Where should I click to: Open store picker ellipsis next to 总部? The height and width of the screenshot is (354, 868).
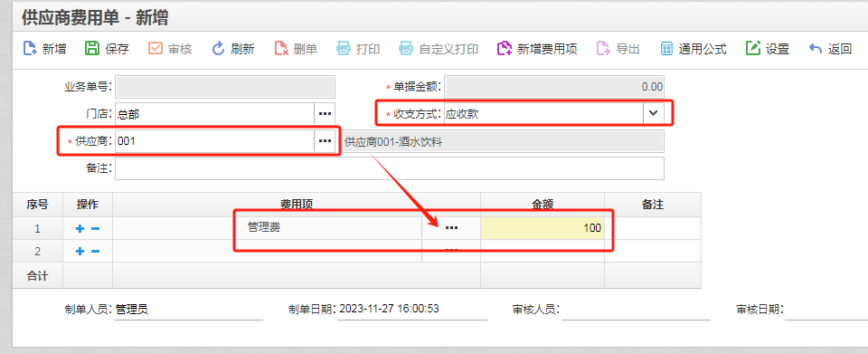[325, 114]
